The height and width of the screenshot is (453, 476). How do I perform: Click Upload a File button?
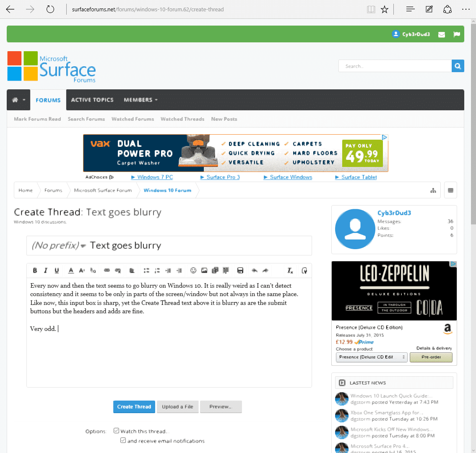point(177,406)
